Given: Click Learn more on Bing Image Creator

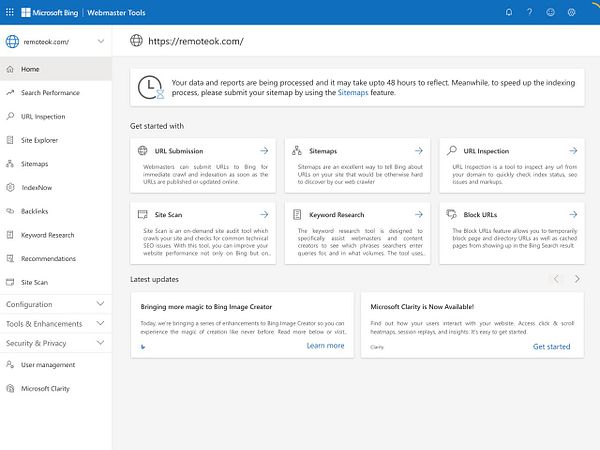Looking at the screenshot, I should pyautogui.click(x=325, y=346).
